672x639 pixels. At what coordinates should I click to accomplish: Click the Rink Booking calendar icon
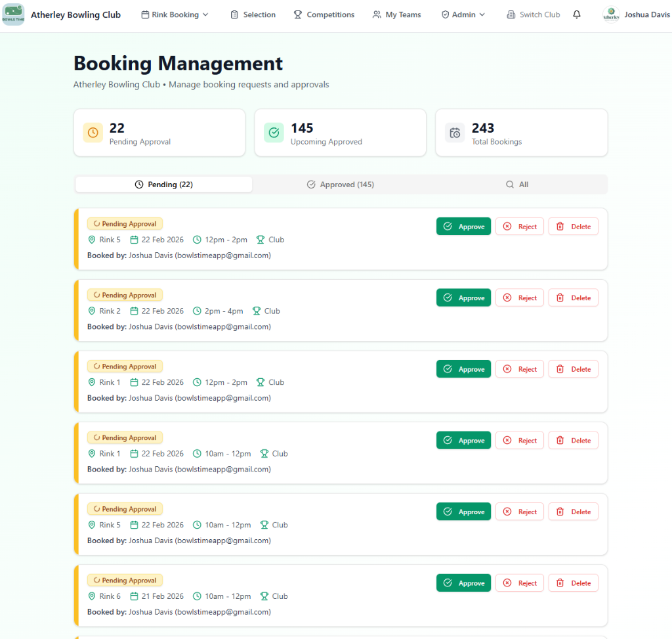point(145,14)
